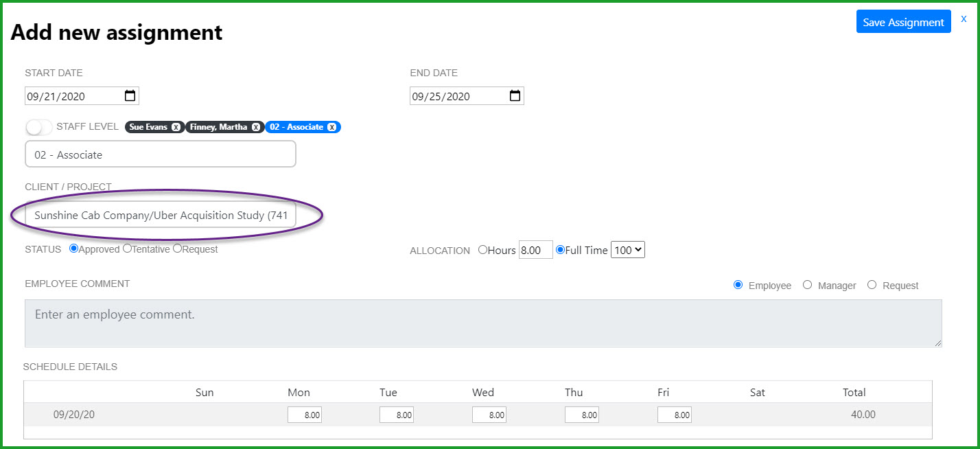Click the SCHEDULE DETAILS heading
This screenshot has width=980, height=449.
click(x=71, y=367)
